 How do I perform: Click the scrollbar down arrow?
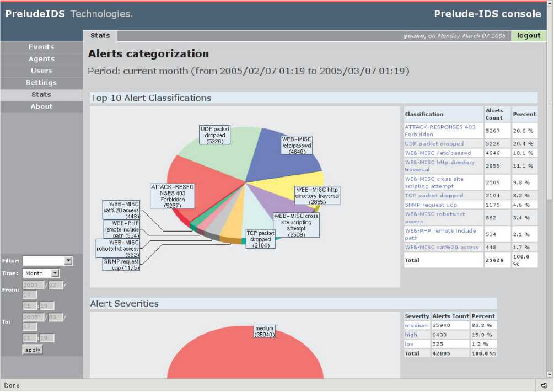coord(550,375)
